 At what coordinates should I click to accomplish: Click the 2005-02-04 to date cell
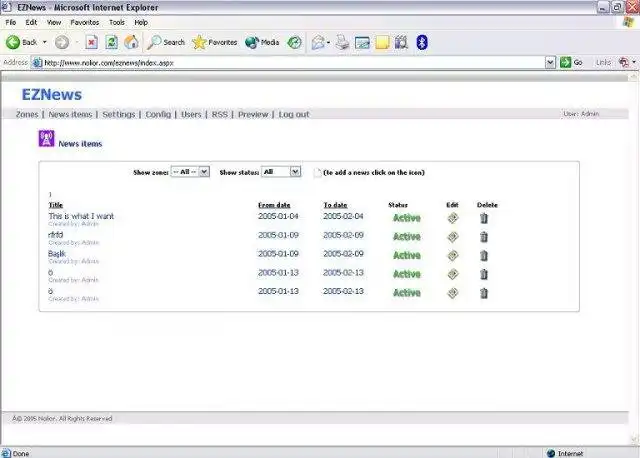pyautogui.click(x=343, y=216)
